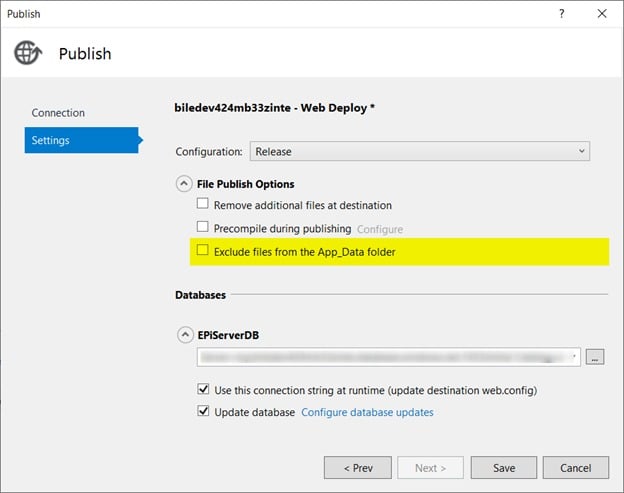Enable Remove additional files at destination
Screen dimensions: 624x493
pos(203,205)
